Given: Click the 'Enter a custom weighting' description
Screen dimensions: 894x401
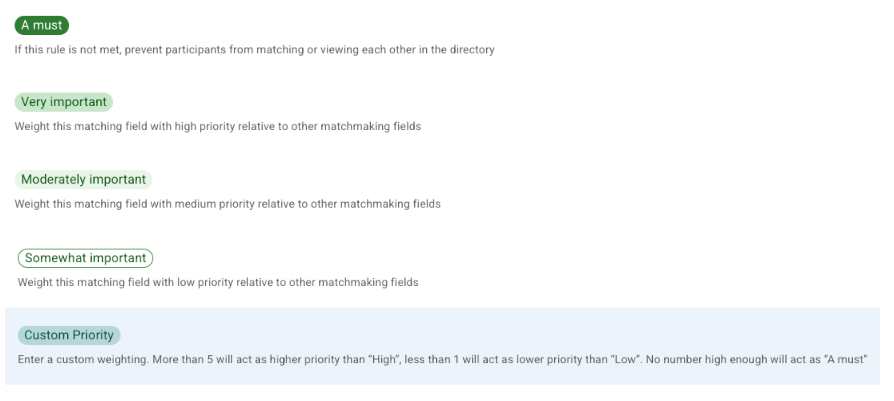Looking at the screenshot, I should [x=80, y=359].
